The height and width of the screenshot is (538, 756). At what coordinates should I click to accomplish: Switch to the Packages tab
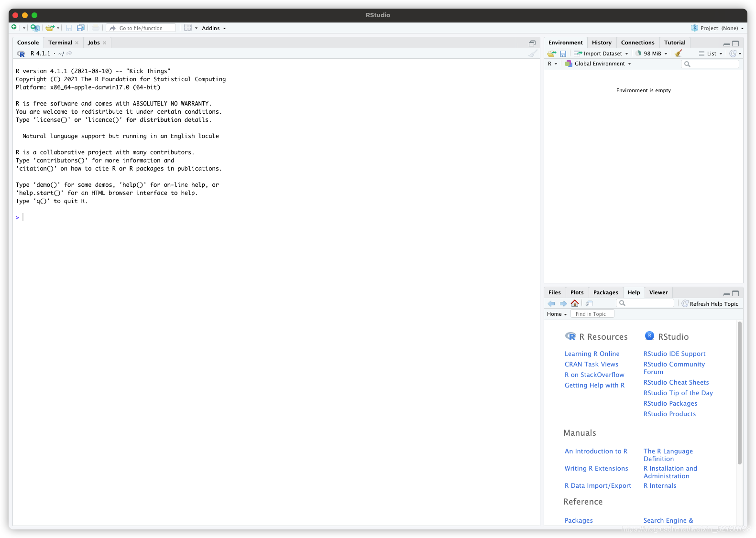tap(606, 292)
